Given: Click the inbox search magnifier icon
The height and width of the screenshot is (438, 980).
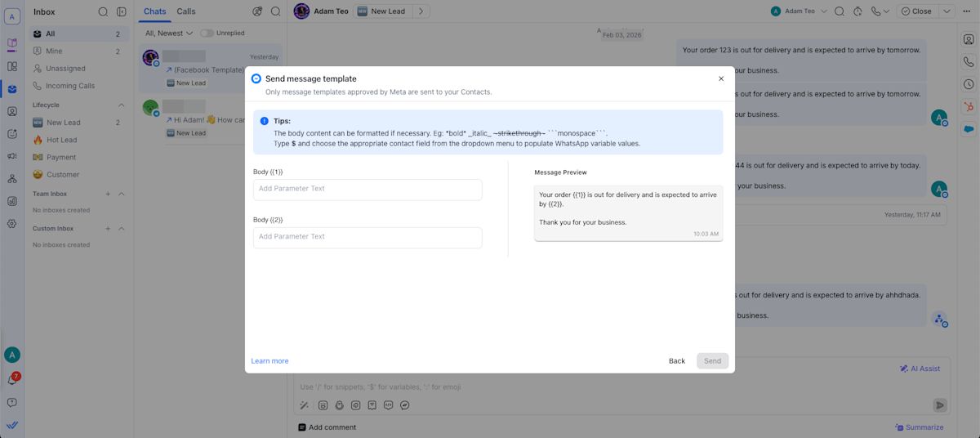Looking at the screenshot, I should coord(103,12).
